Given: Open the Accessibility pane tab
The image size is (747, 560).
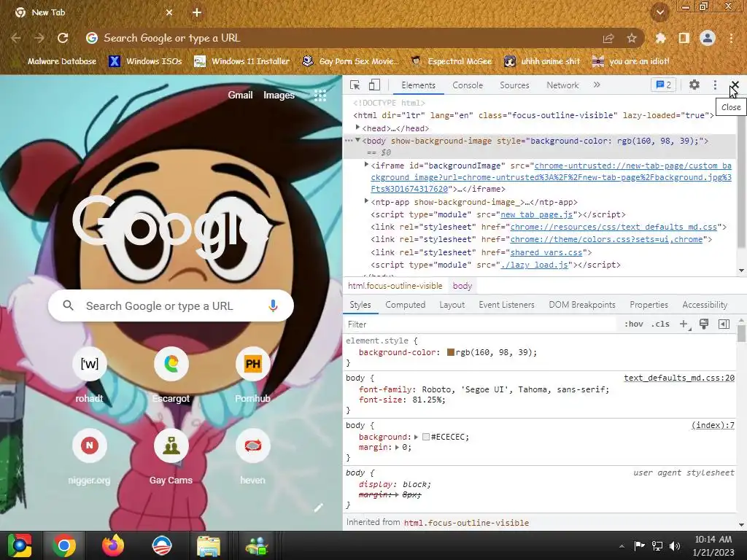Looking at the screenshot, I should (705, 305).
